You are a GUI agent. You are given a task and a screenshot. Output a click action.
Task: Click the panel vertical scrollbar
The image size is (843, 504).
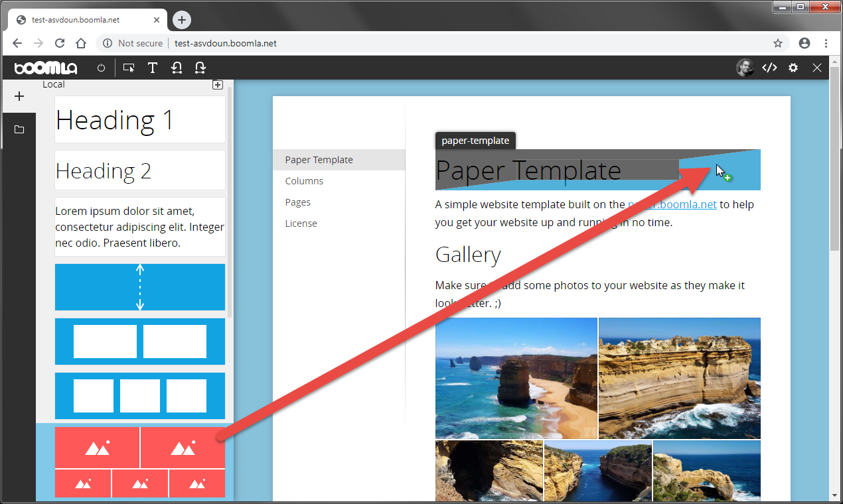pos(230,202)
